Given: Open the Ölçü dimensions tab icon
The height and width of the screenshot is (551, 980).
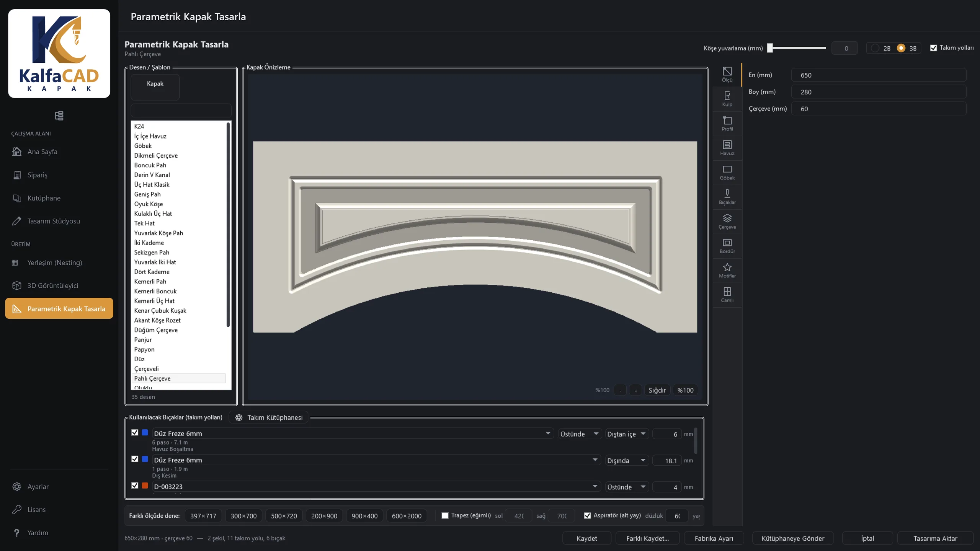Looking at the screenshot, I should click(x=727, y=75).
